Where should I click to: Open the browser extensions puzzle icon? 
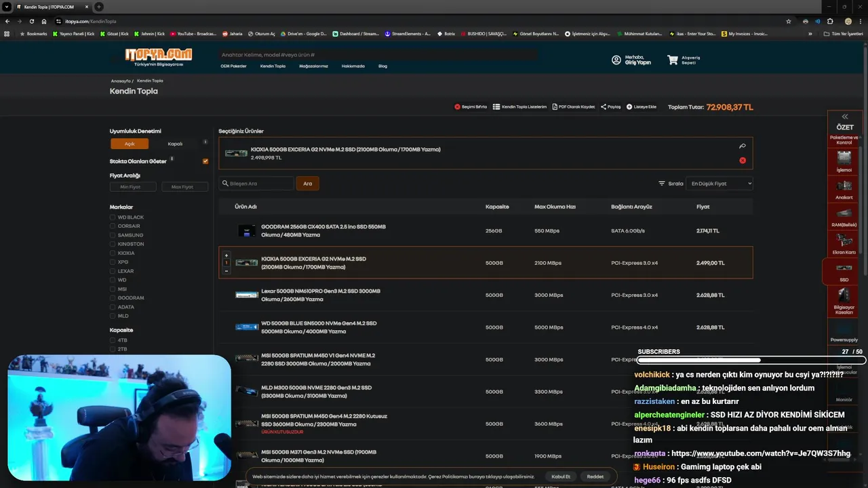tap(830, 21)
